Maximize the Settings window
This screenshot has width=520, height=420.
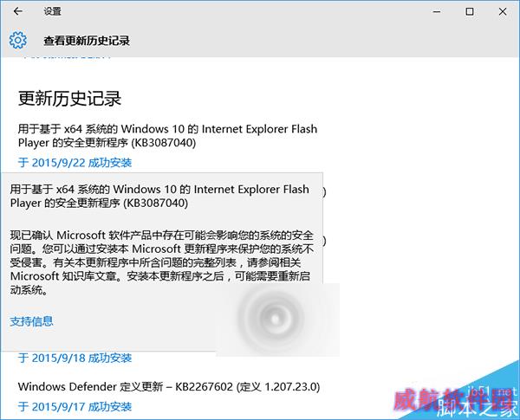(470, 11)
